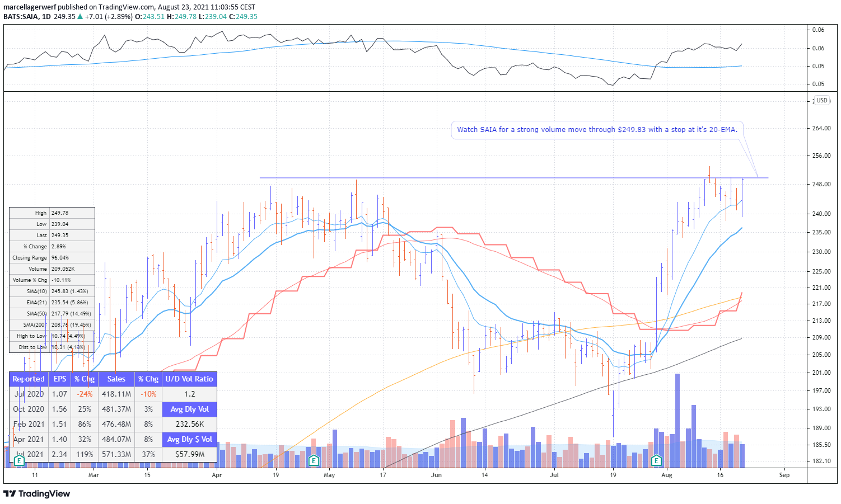Click the Oct 2020 reported row label

pyautogui.click(x=29, y=409)
